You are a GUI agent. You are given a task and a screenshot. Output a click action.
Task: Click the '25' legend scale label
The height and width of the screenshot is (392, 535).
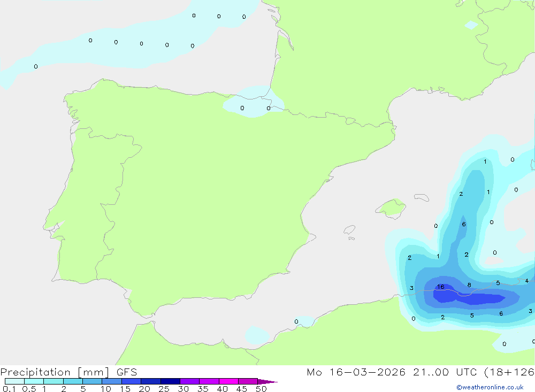pos(164,389)
